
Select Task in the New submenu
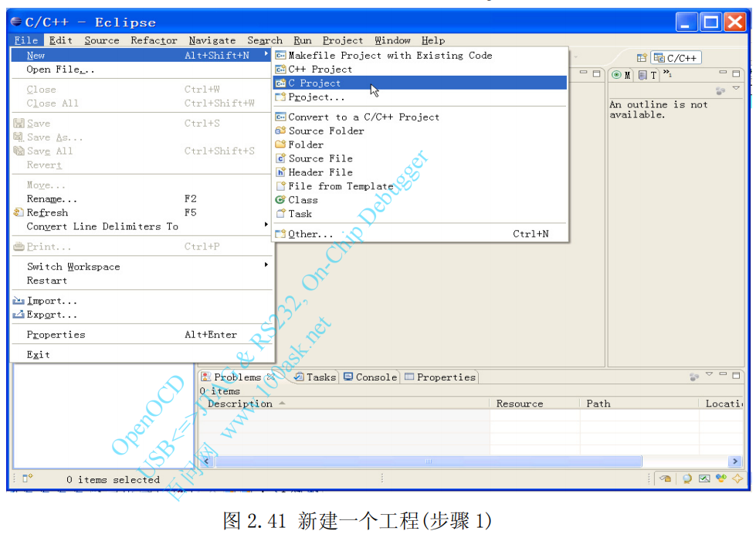coord(420,214)
